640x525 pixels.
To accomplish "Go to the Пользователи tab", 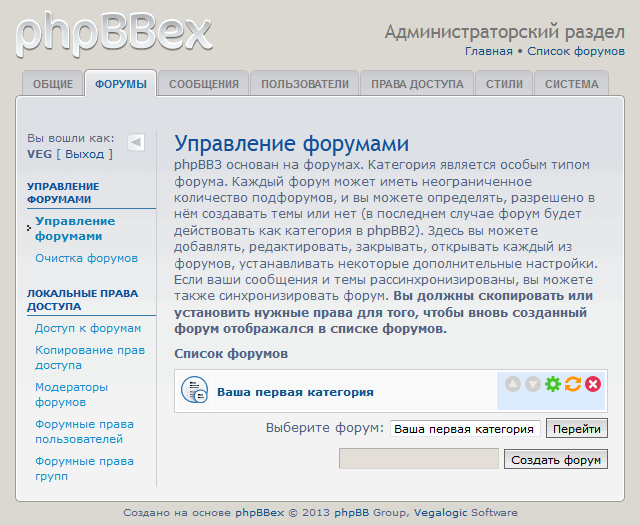I will pyautogui.click(x=304, y=85).
